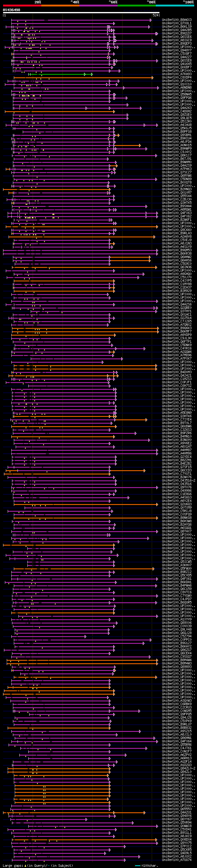Click the white AV436498 query bar
The image size is (197, 868).
pos(81,12)
